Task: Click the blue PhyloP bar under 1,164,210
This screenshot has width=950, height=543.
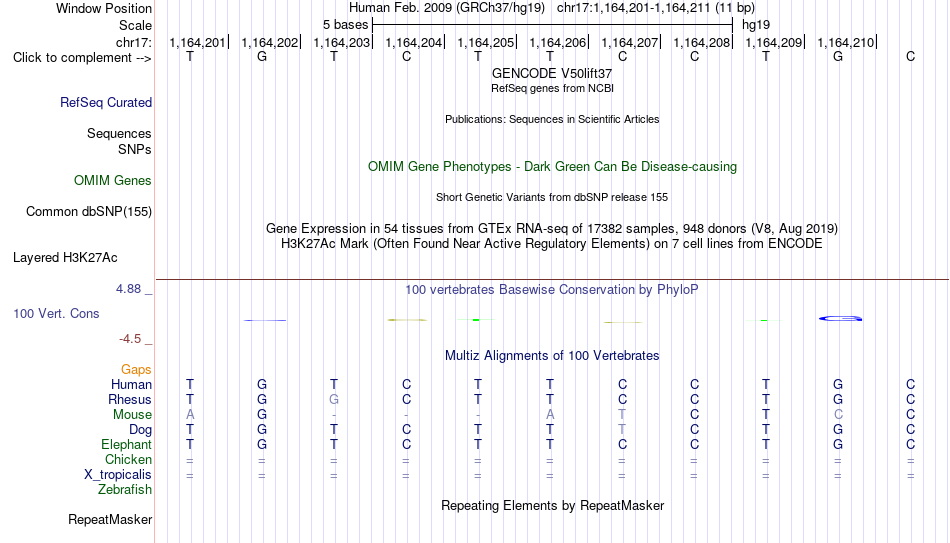Action: 840,318
